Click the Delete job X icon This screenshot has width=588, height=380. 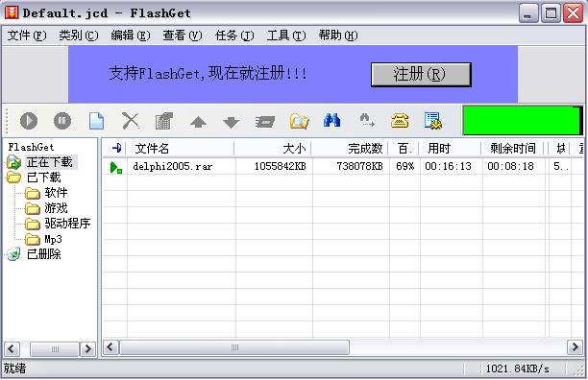(130, 121)
